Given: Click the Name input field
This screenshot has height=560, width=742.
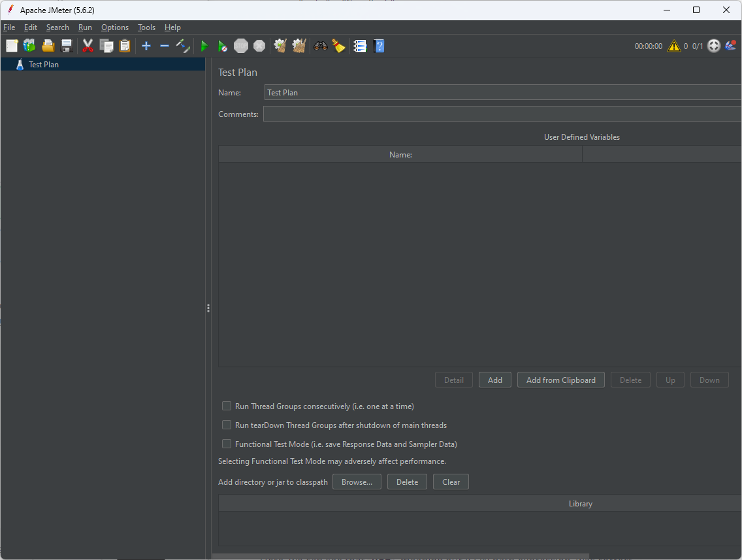Looking at the screenshot, I should tap(502, 92).
